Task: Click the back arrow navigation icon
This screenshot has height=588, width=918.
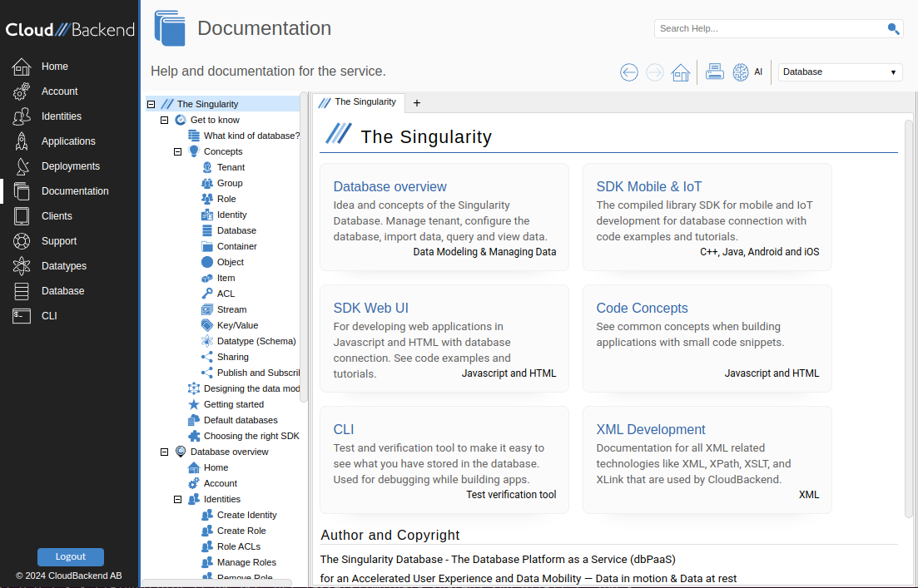Action: [x=628, y=72]
